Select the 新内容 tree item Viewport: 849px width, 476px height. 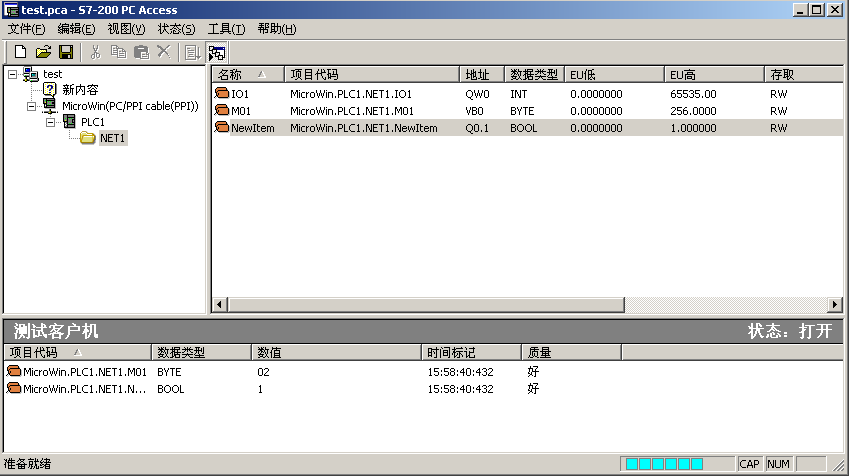coord(80,90)
